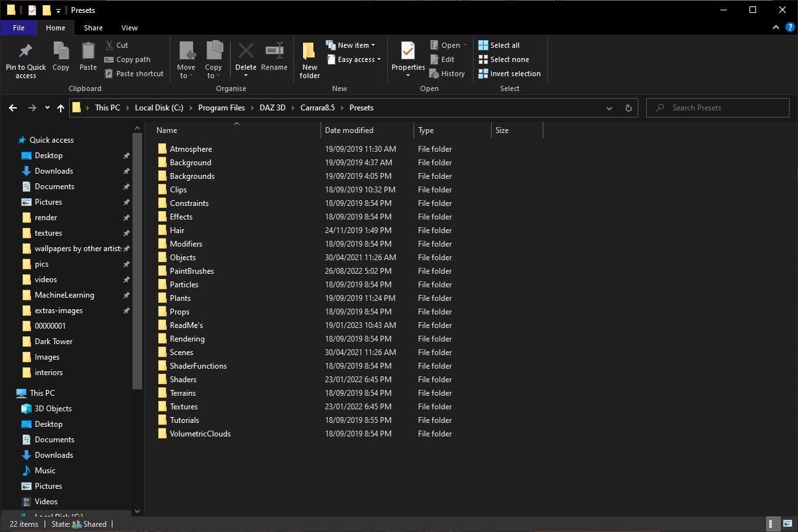Open the New item dropdown
The height and width of the screenshot is (532, 798).
(x=350, y=45)
